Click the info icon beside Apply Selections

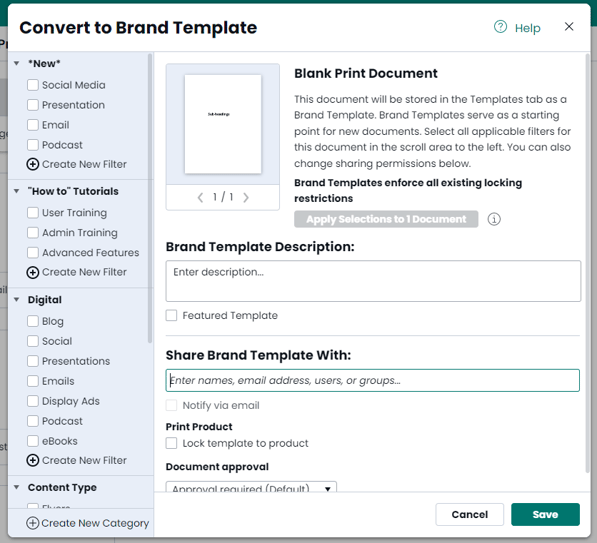click(x=494, y=219)
